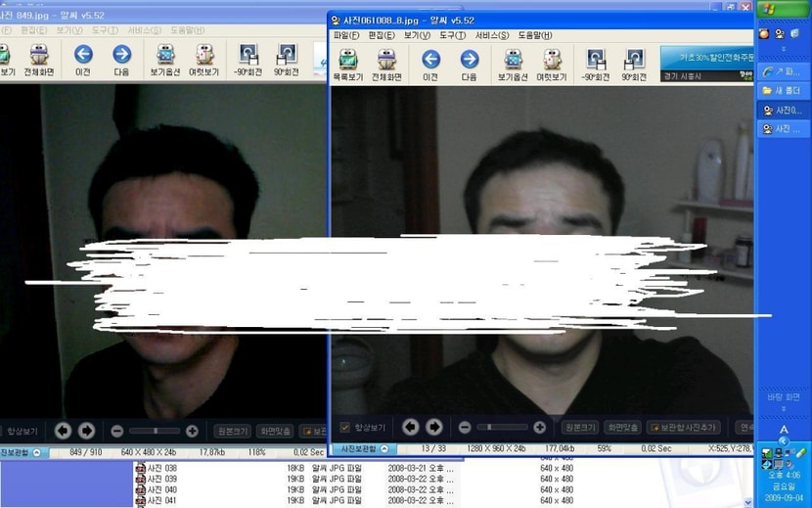The width and height of the screenshot is (812, 508).
Task: Open 보기(V) menu in front window
Action: (417, 35)
